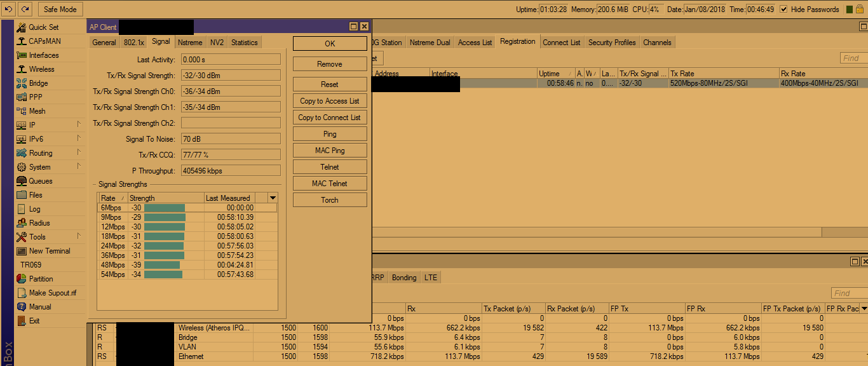The width and height of the screenshot is (868, 366).
Task: Open the Quick Set sidebar icon
Action: 22,27
